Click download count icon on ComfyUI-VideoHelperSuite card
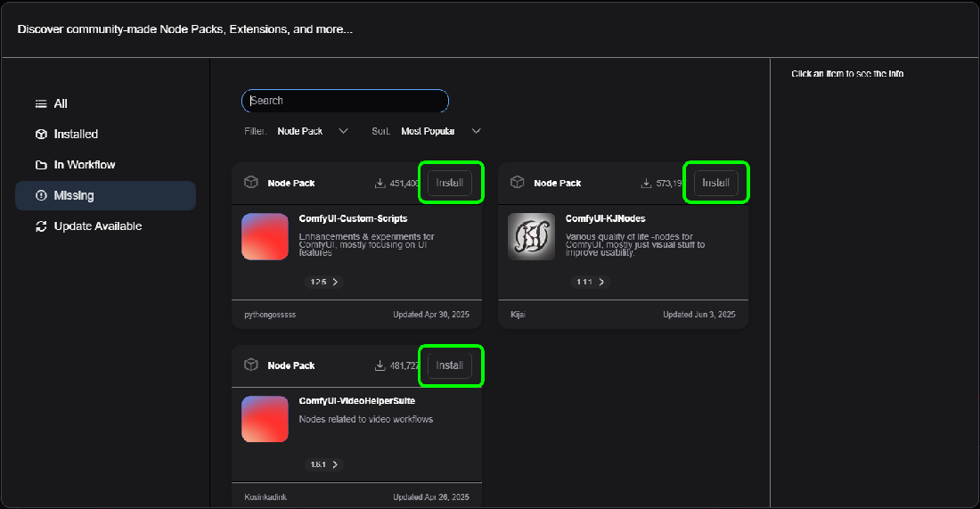This screenshot has width=980, height=509. [x=380, y=365]
